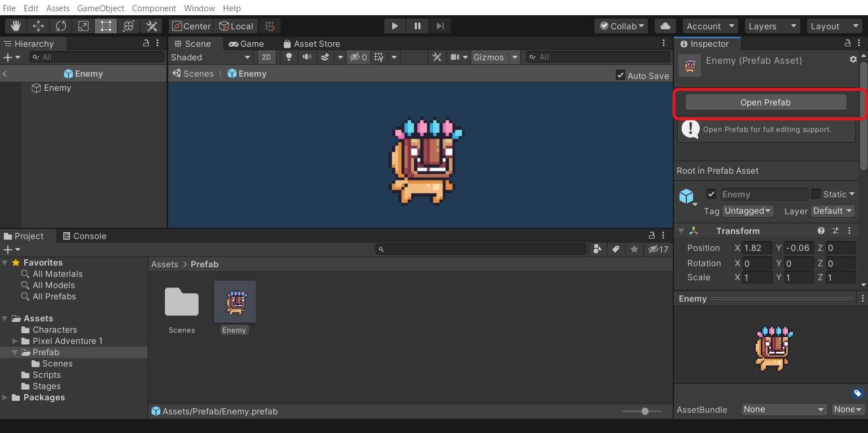The width and height of the screenshot is (868, 433).
Task: Open the GameObject menu
Action: [x=100, y=8]
